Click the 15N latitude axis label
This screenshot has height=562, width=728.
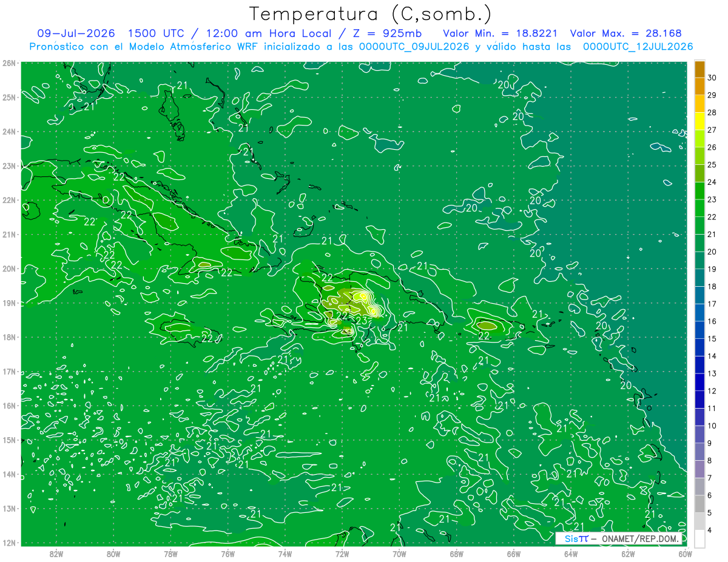8,440
